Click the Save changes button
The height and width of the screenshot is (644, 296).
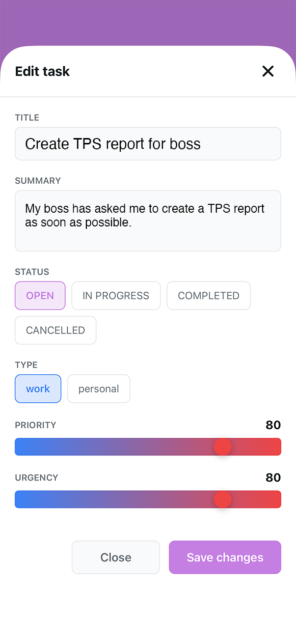click(225, 557)
